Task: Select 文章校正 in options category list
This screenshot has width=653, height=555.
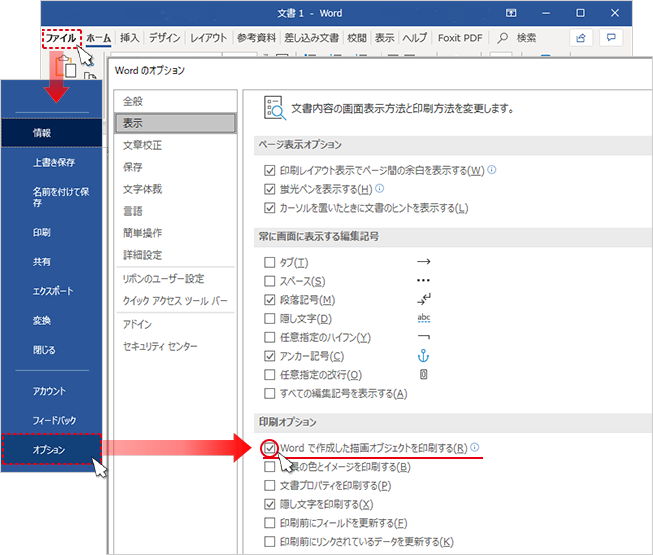Action: pos(140,145)
